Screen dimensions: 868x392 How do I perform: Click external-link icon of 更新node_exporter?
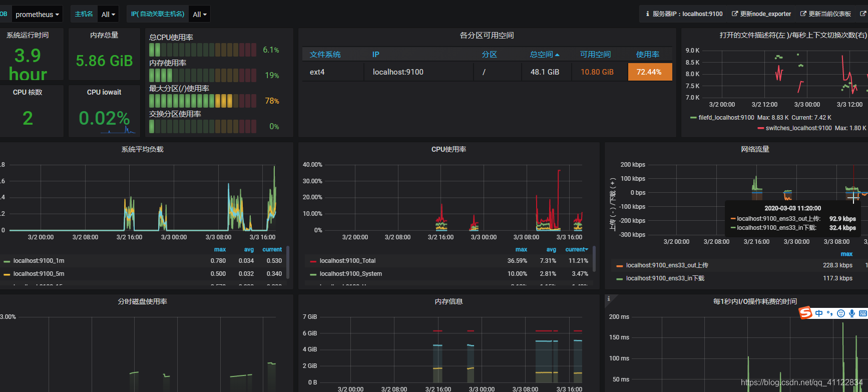pyautogui.click(x=735, y=14)
